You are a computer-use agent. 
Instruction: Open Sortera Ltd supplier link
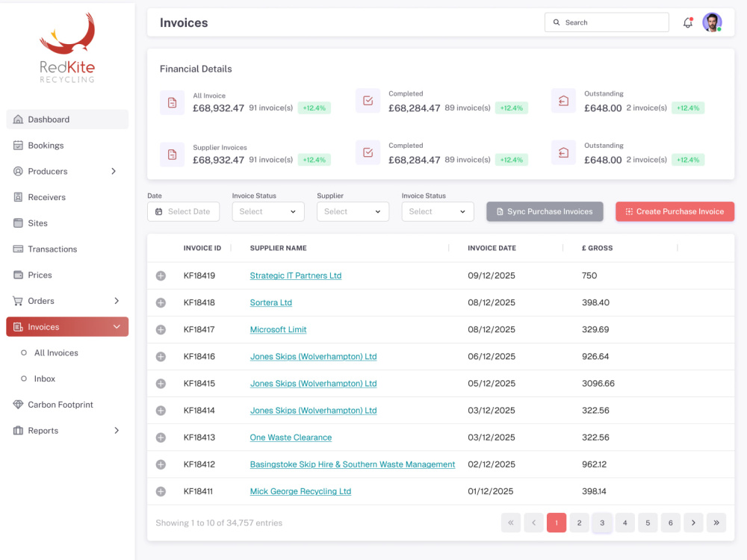pyautogui.click(x=270, y=303)
